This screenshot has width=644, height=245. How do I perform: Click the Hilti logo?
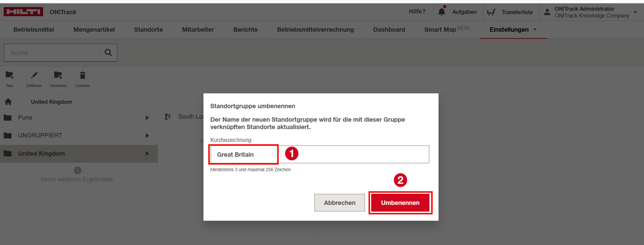[x=23, y=12]
